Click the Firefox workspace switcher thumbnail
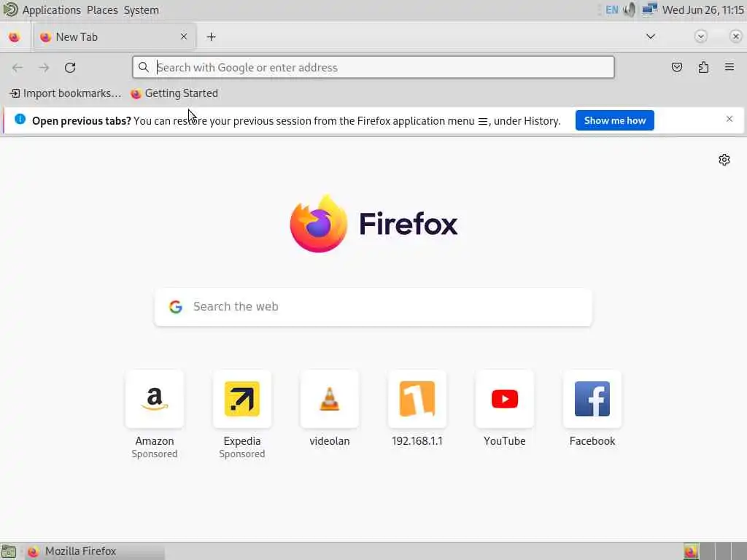Viewport: 747px width, 560px height. coord(691,551)
